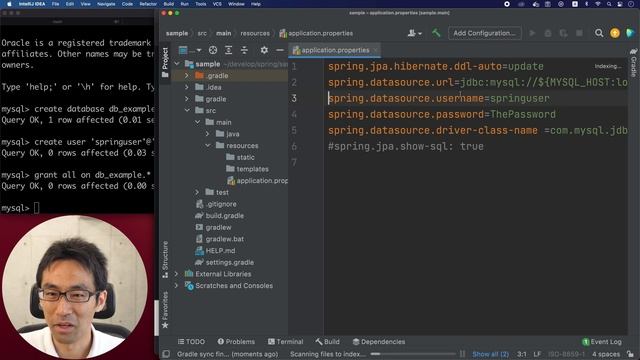Image resolution: width=640 pixels, height=360 pixels.
Task: Click the 3:1 cursor position widget
Action: coord(522,354)
